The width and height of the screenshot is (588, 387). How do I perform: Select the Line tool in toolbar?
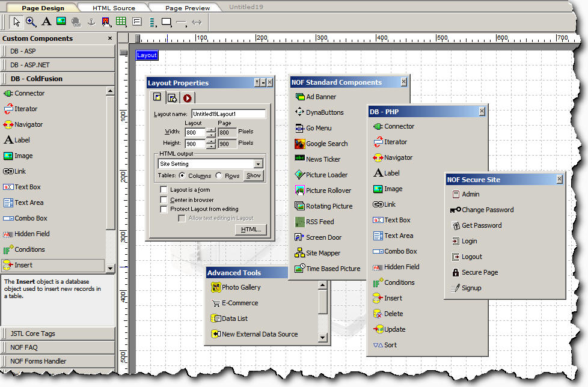tap(182, 22)
